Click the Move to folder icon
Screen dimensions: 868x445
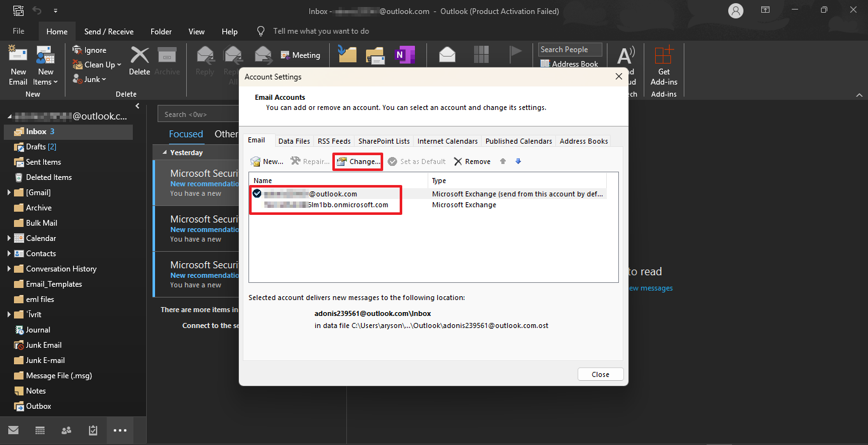tap(347, 55)
